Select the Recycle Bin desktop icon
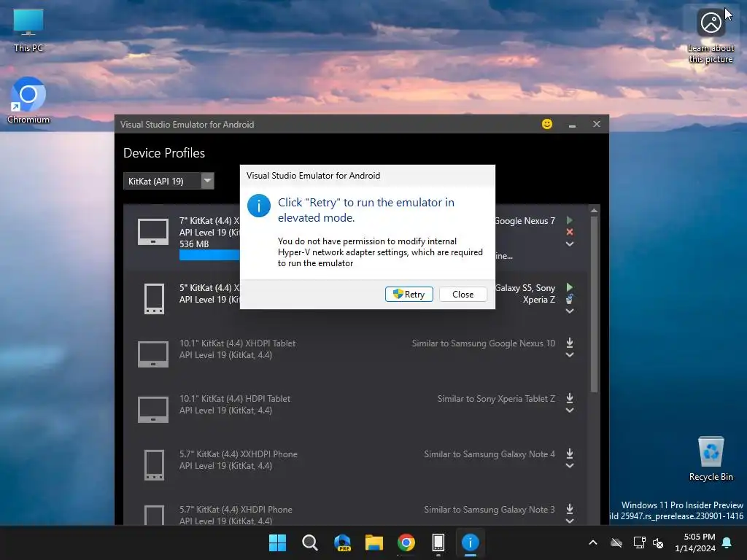This screenshot has width=747, height=560. pyautogui.click(x=711, y=459)
